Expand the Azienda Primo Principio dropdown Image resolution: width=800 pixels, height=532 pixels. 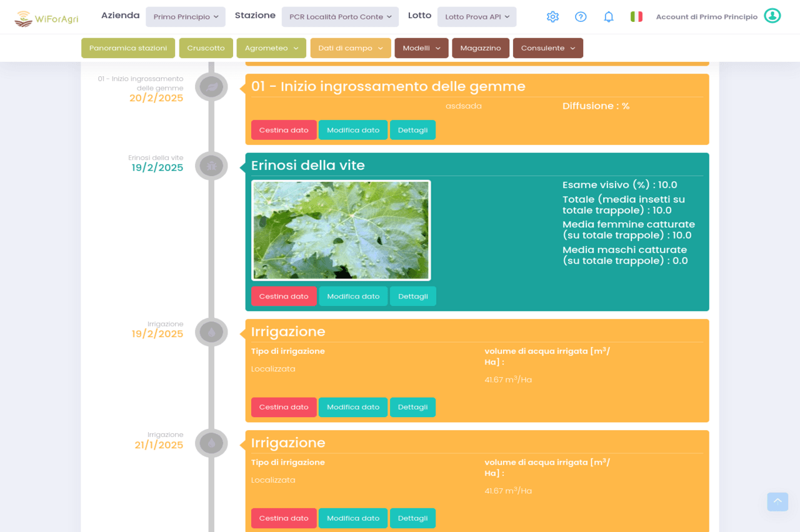click(186, 17)
